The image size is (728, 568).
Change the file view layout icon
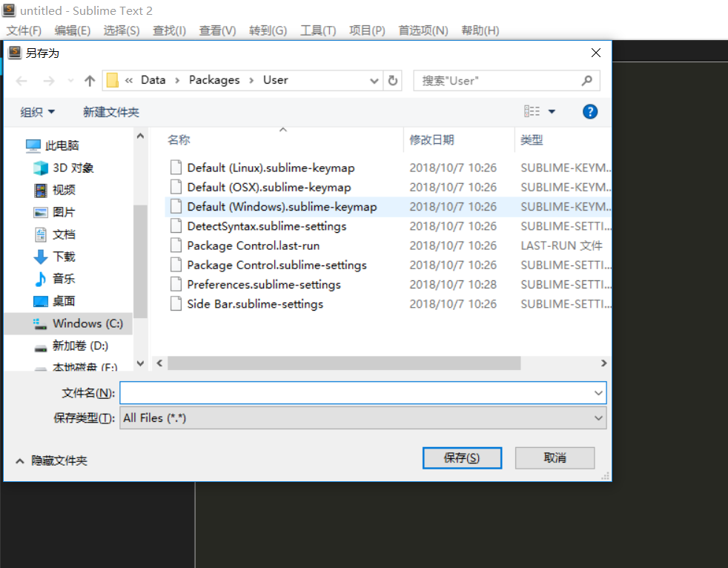click(x=532, y=111)
